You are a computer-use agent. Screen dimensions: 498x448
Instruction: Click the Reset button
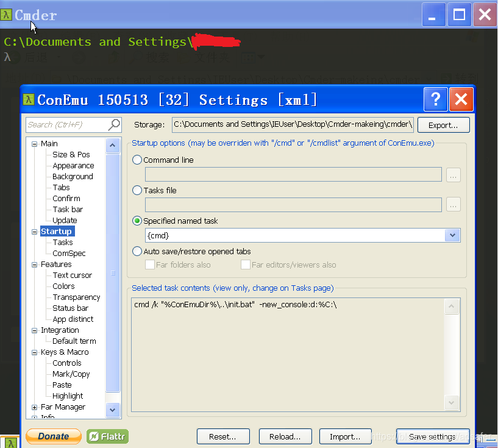[x=223, y=436]
